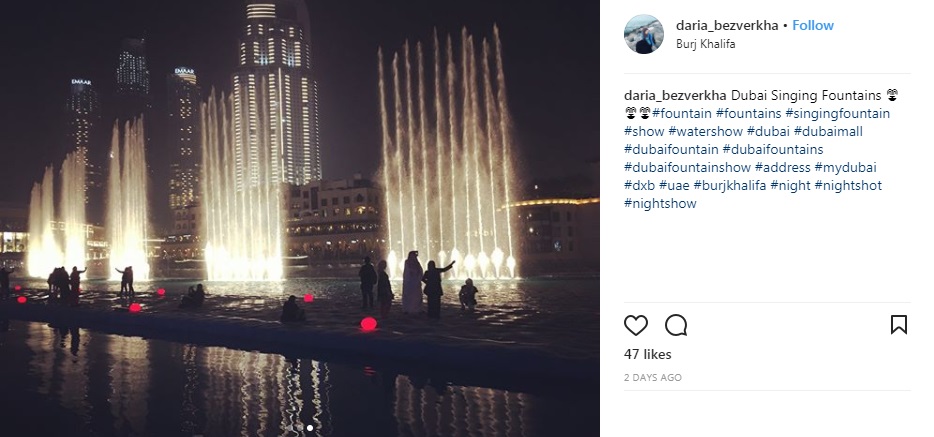
Task: Click the 2 DAYS AGO timestamp
Action: point(653,377)
